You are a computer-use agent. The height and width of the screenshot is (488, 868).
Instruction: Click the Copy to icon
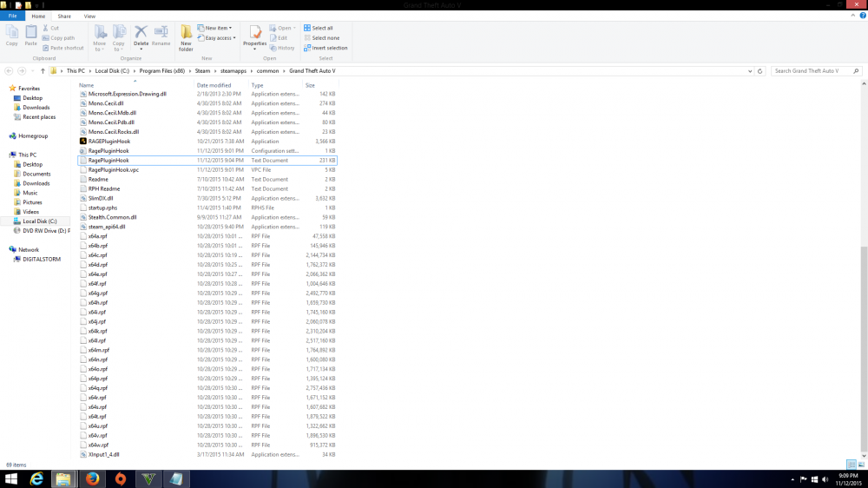(x=118, y=32)
